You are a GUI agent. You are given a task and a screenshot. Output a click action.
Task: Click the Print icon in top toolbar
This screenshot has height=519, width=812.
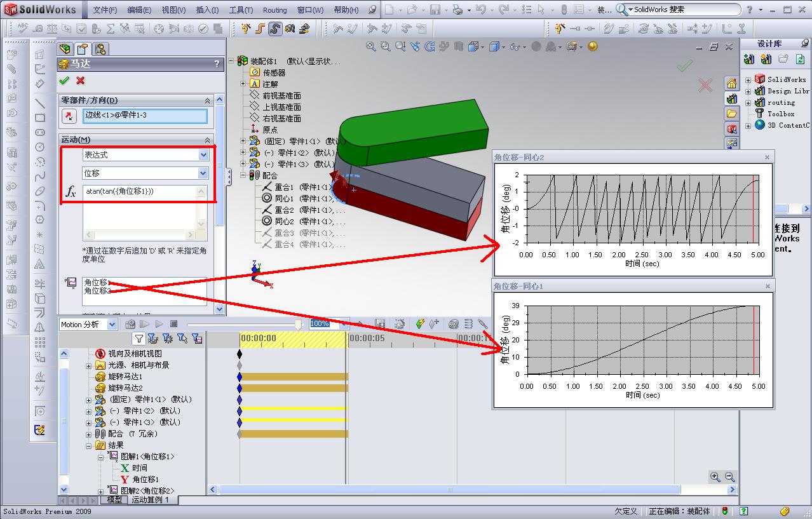pos(457,10)
